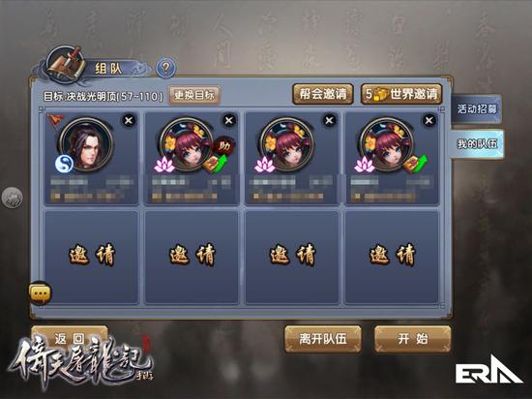This screenshot has width=532, height=399.
Task: Click the 助 assist badge on second member
Action: tap(224, 146)
